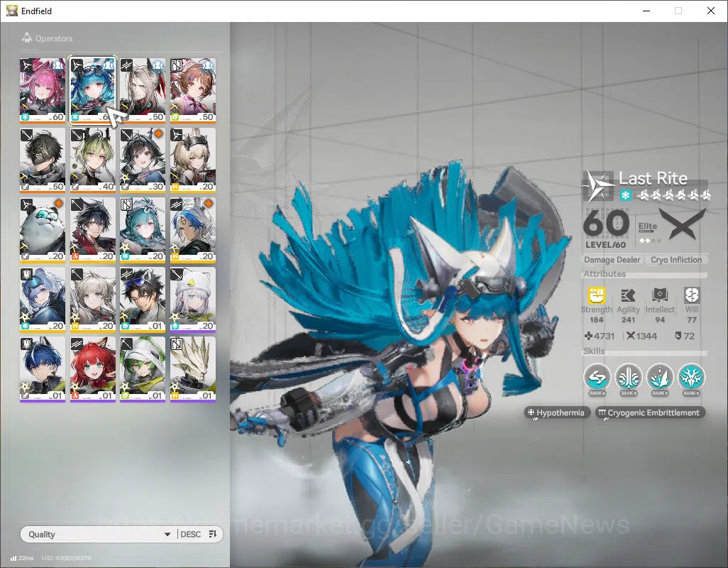This screenshot has width=728, height=568.
Task: Select the highlighted blue-haired Last Rite card
Action: point(92,90)
